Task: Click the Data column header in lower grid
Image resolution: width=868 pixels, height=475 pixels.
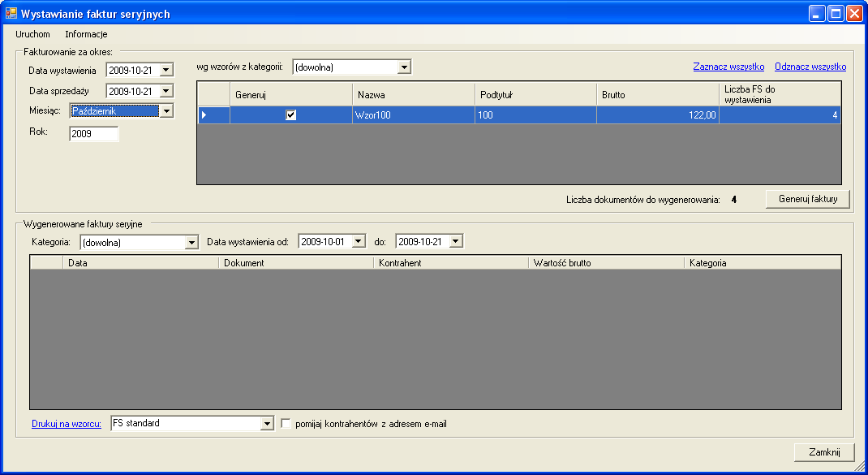Action: coord(140,263)
